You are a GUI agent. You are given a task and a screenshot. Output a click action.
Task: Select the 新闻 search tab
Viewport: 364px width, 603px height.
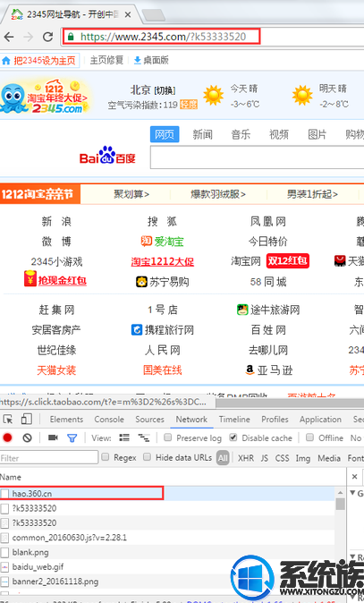coord(202,134)
